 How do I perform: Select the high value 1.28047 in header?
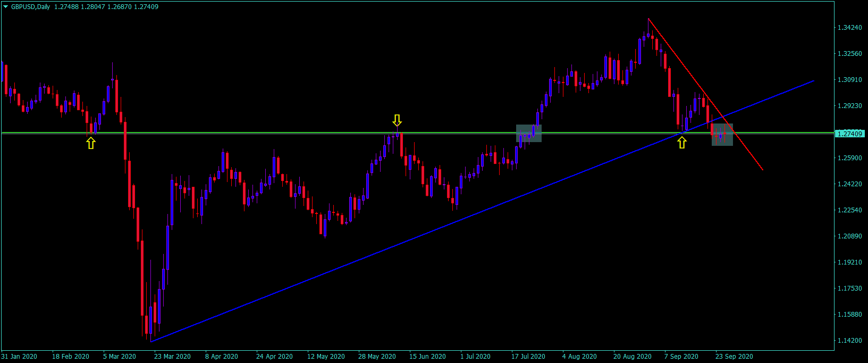(x=92, y=7)
